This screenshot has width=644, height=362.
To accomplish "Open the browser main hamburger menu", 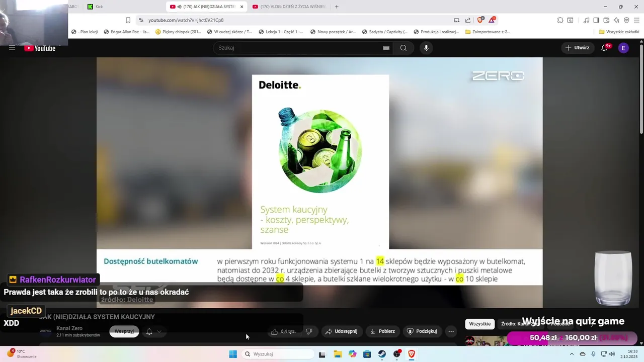I will pos(636,20).
